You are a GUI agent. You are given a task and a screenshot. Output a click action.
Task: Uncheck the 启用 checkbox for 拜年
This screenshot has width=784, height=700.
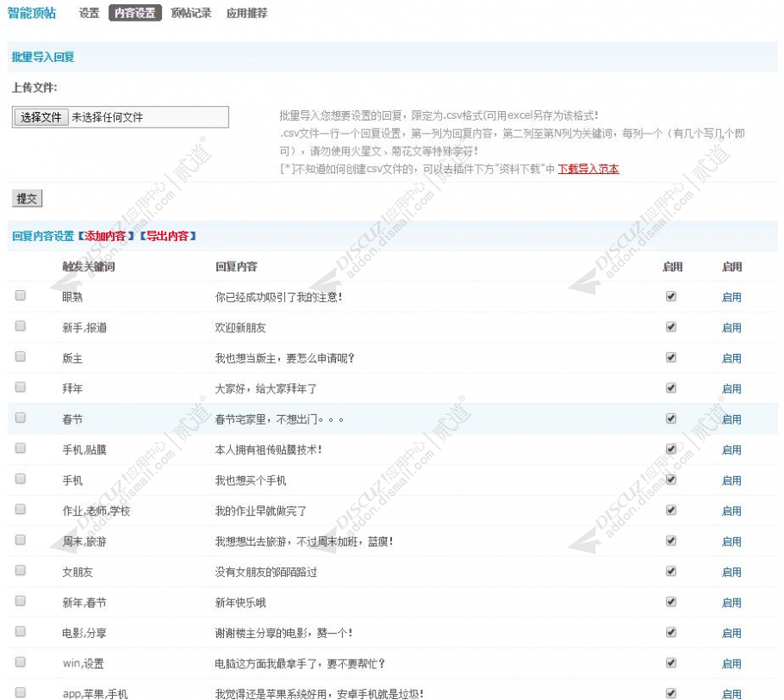[x=671, y=387]
